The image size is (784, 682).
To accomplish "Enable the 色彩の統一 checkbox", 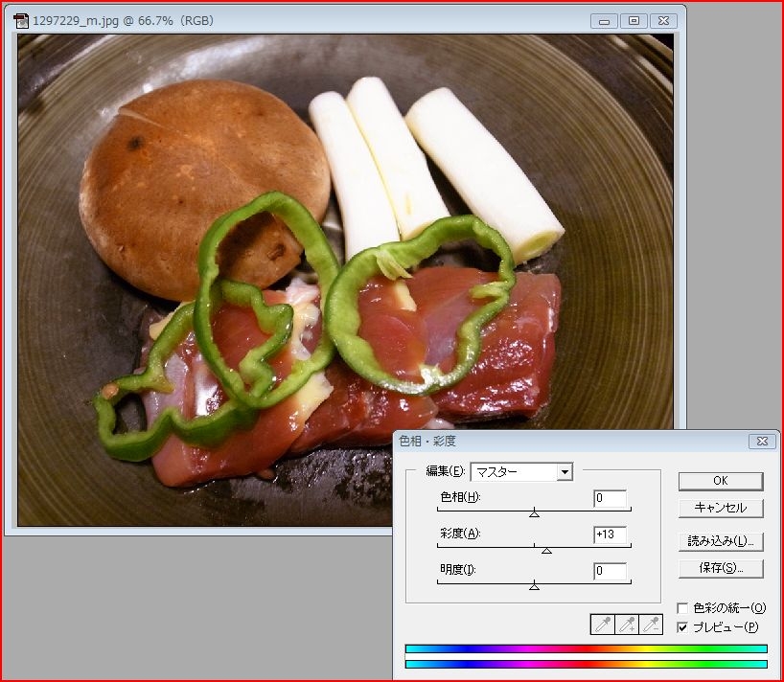I will tap(682, 608).
